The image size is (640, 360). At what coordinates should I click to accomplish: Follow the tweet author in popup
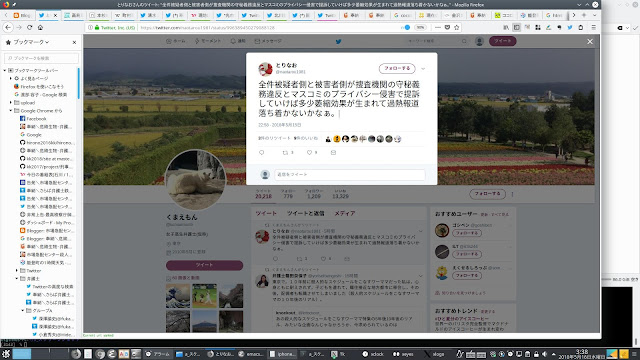(x=397, y=68)
